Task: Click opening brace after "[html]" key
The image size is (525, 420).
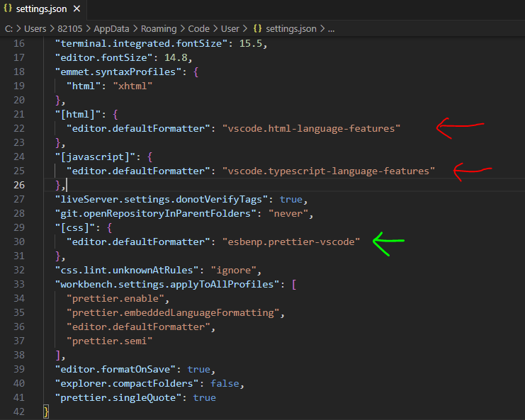Action: click(115, 115)
